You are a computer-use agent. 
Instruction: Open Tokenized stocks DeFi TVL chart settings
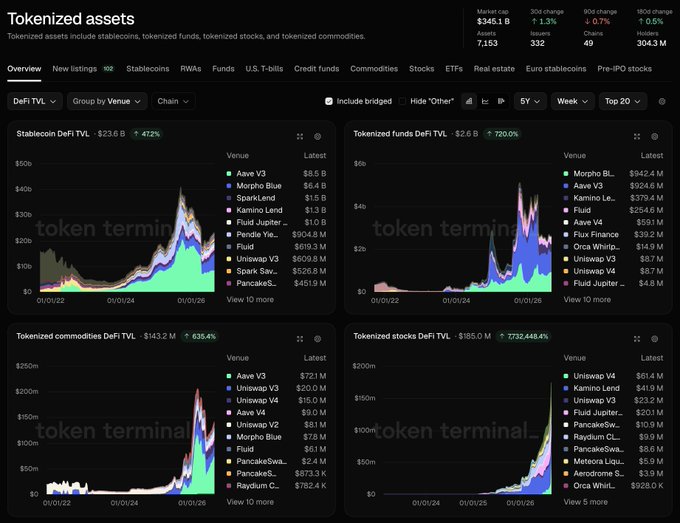[654, 339]
